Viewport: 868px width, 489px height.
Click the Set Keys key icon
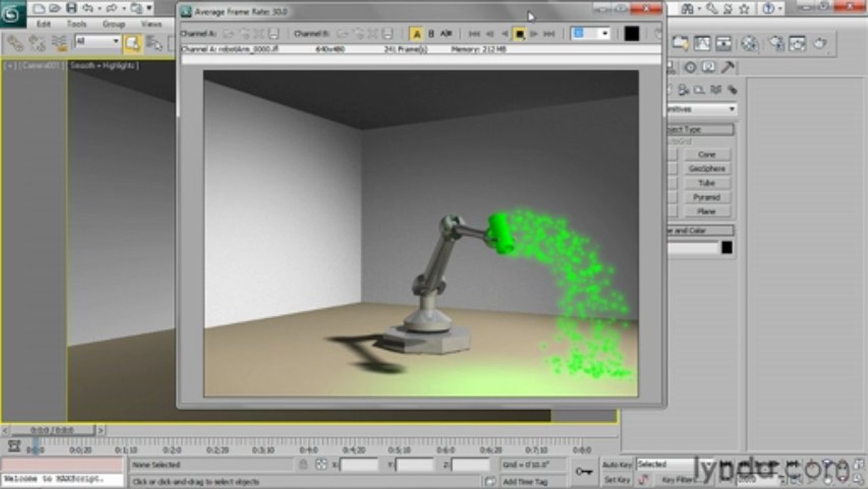tap(584, 471)
